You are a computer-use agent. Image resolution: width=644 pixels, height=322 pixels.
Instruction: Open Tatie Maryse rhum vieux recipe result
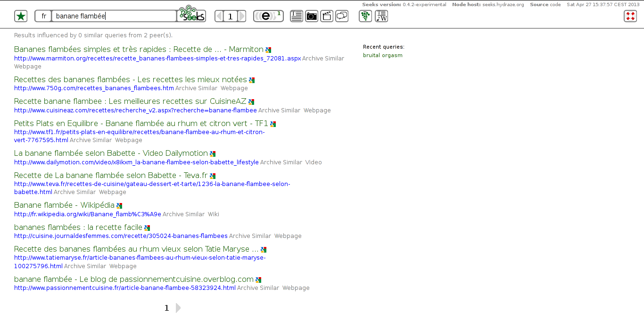136,249
